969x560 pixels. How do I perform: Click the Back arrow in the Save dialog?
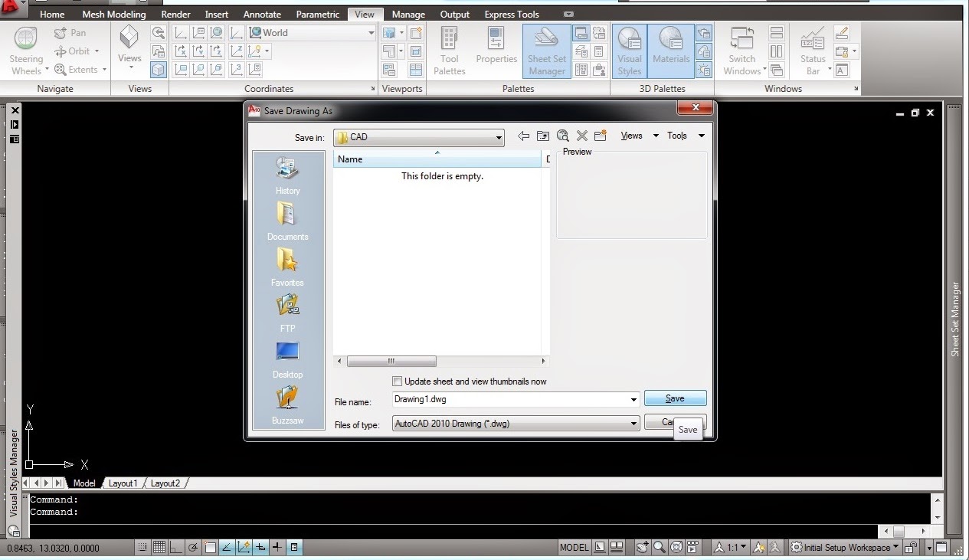coord(524,136)
